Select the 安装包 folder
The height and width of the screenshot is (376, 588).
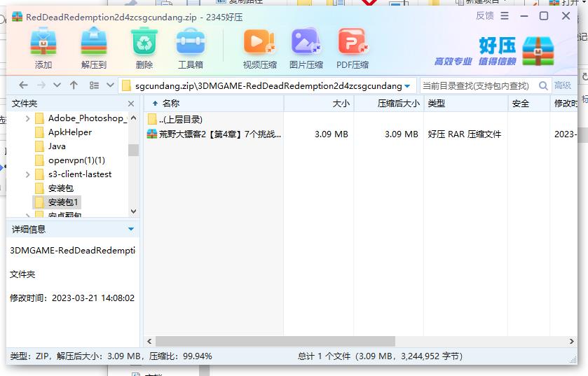(54, 188)
